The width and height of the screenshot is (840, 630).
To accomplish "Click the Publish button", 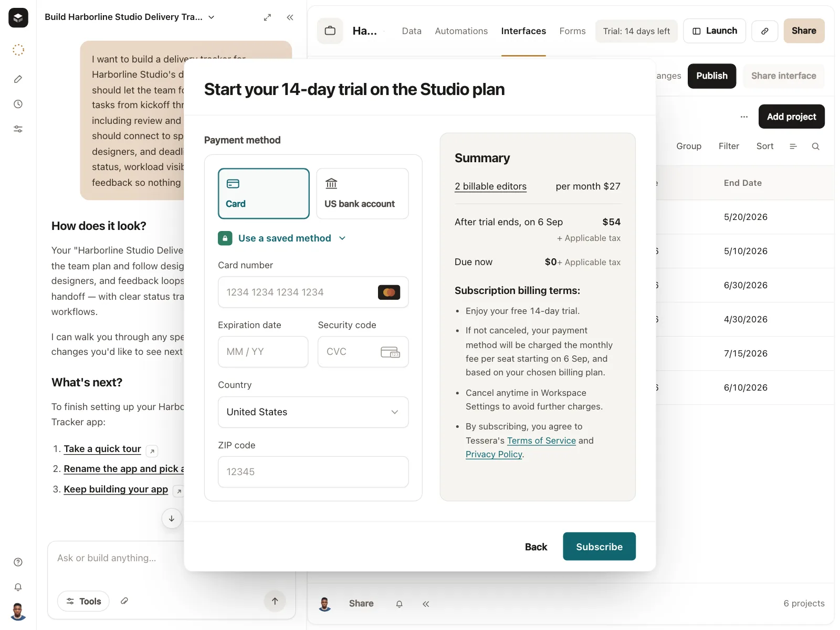I will pos(712,76).
